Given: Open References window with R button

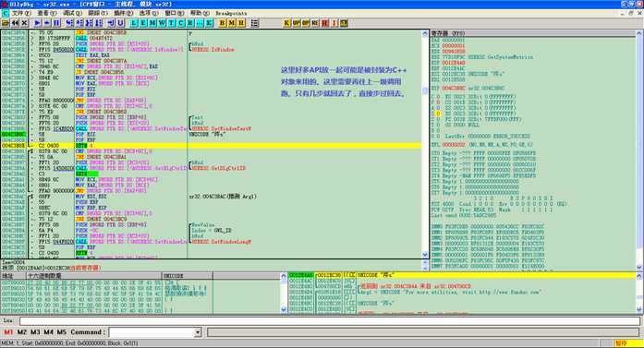Looking at the screenshot, I should tap(190, 23).
